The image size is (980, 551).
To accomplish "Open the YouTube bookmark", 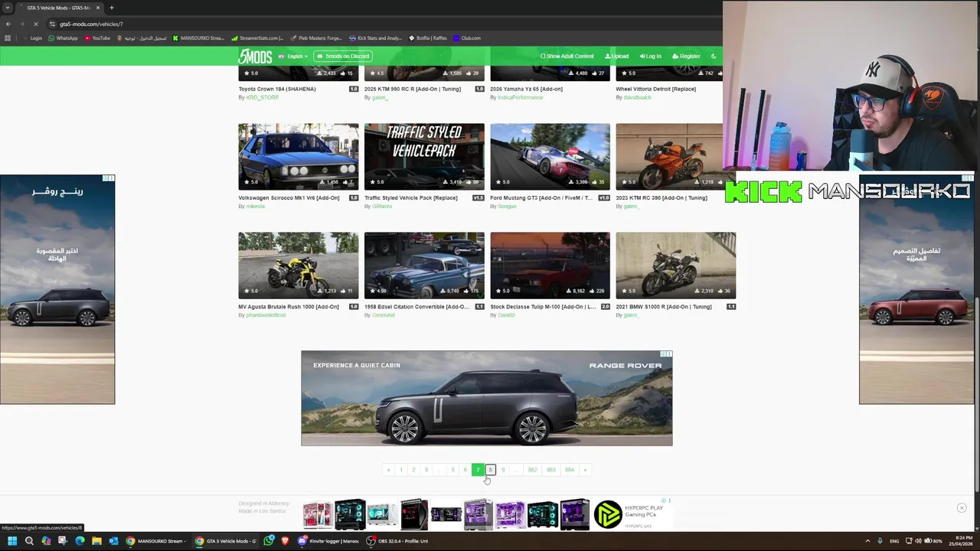I will coord(97,37).
